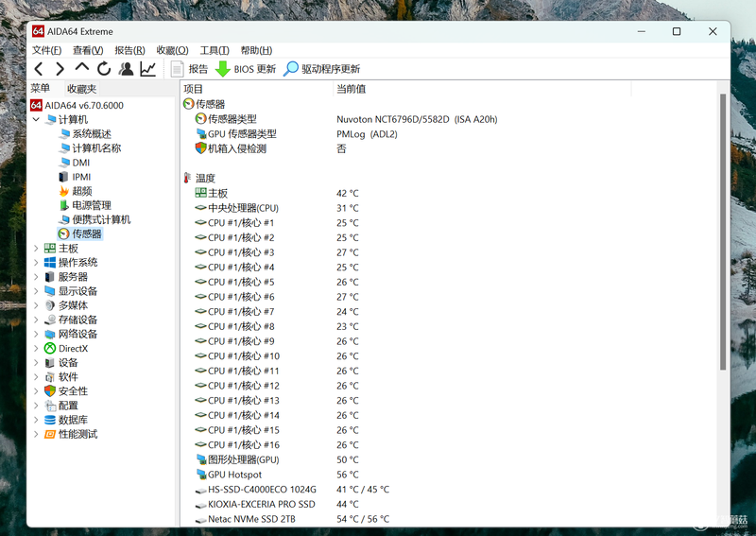
Task: Click the 安全性 shield icon
Action: click(x=50, y=391)
